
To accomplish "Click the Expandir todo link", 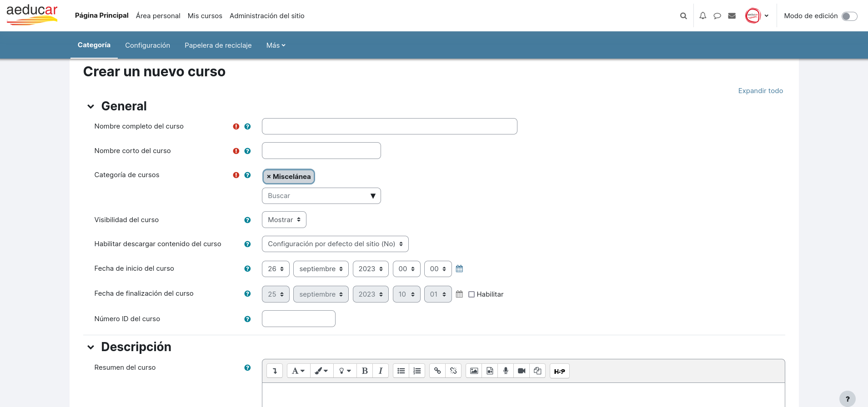I will coord(761,91).
